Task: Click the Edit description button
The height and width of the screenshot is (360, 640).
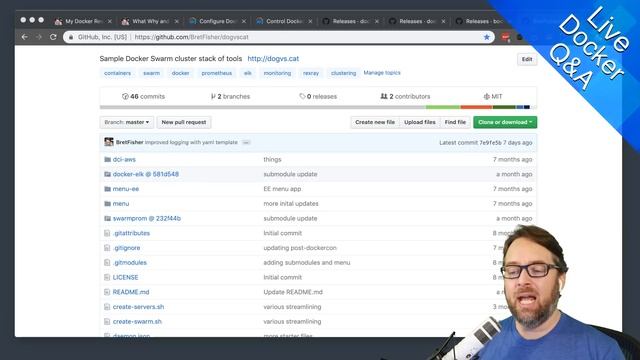Action: (527, 59)
